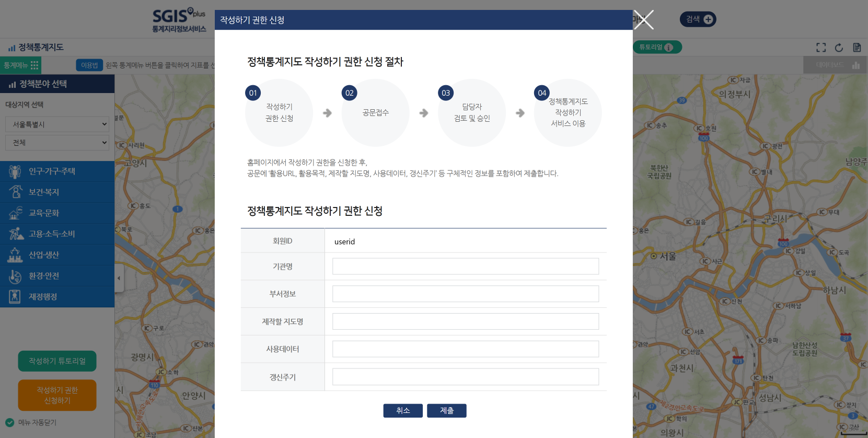Image resolution: width=868 pixels, height=438 pixels.
Task: Select the 재정행정 category
Action: 57,297
